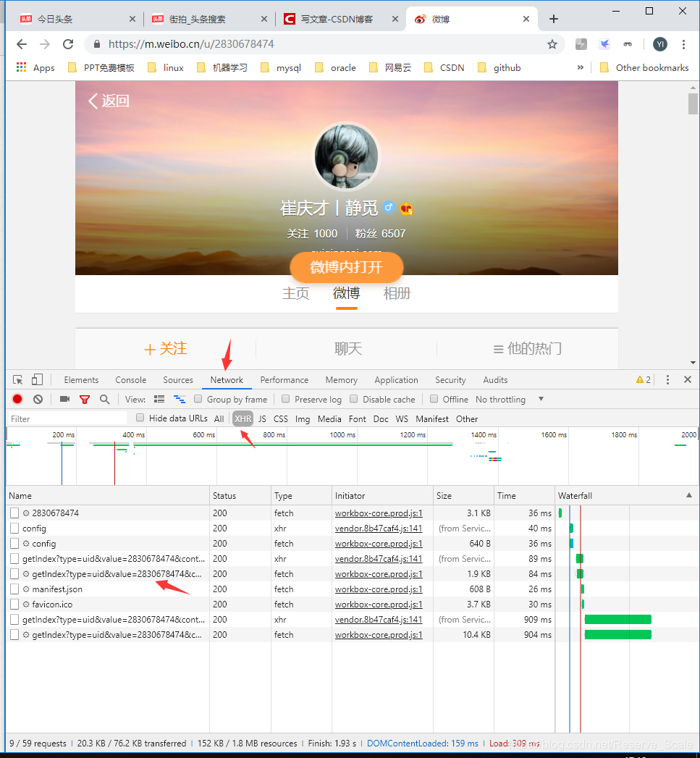Open network search magnifier icon

104,400
